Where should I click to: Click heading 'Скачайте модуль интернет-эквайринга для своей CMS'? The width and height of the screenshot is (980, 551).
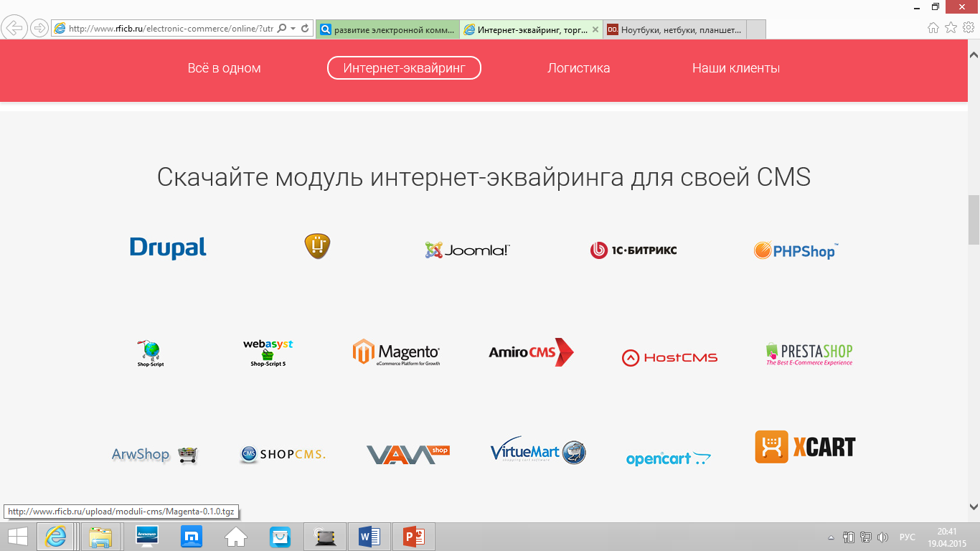[x=484, y=176]
